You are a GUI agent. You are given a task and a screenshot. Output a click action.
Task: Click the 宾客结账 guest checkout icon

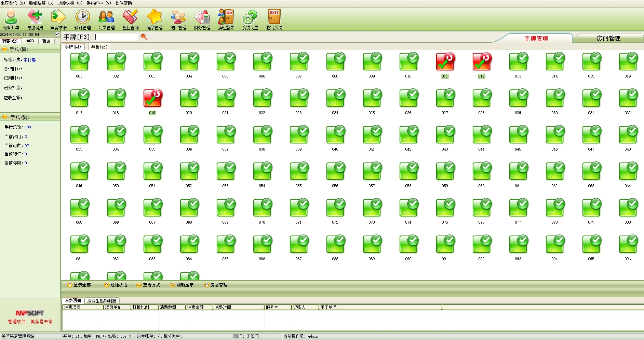58,20
